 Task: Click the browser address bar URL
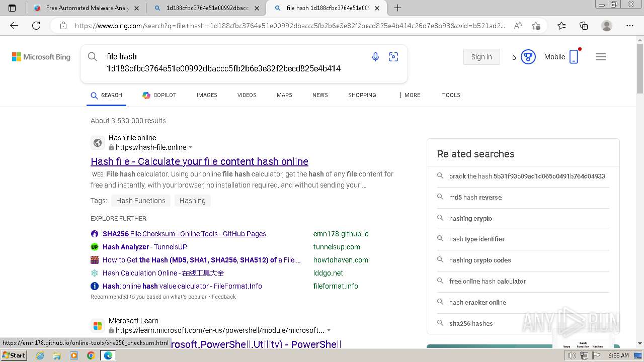point(290,26)
